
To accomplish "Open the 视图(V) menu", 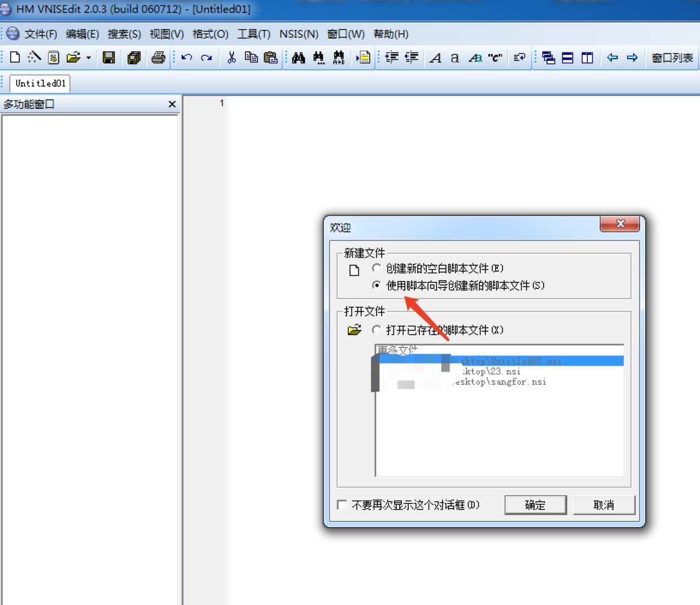I will tap(167, 34).
